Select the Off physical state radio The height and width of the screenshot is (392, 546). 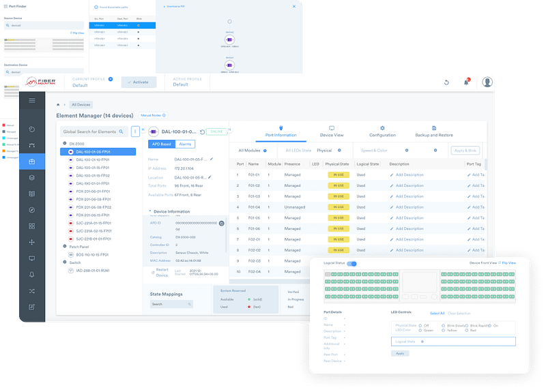pyautogui.click(x=420, y=326)
